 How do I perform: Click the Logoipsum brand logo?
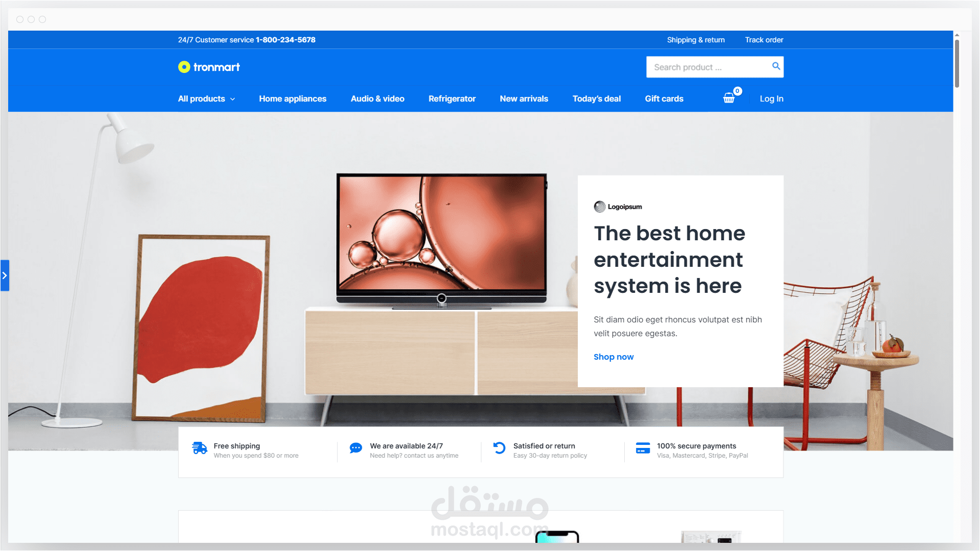click(x=618, y=207)
